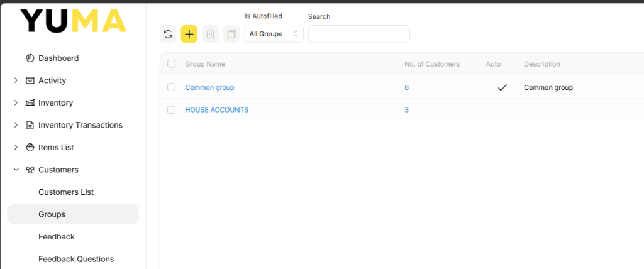Click the Customers people icon
644x269 pixels.
pyautogui.click(x=30, y=170)
